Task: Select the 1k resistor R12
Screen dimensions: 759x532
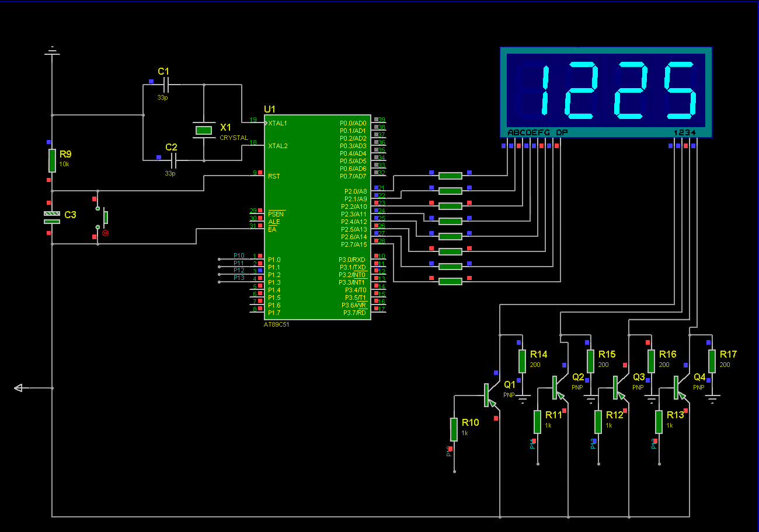Action: click(x=598, y=422)
